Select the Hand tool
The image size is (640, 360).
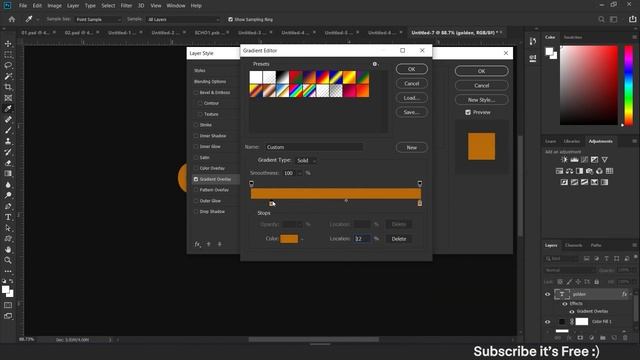[8, 249]
